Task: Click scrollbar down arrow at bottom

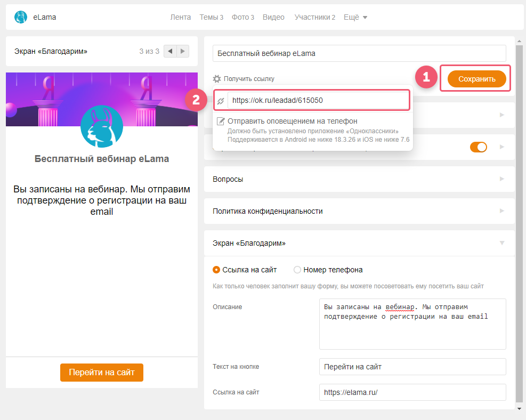Action: coord(519,409)
